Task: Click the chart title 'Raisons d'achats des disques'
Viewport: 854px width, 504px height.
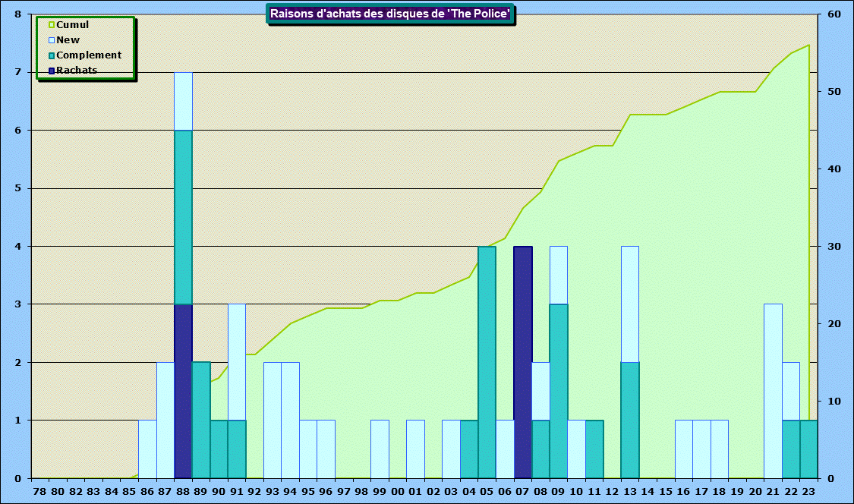Action: pyautogui.click(x=390, y=14)
